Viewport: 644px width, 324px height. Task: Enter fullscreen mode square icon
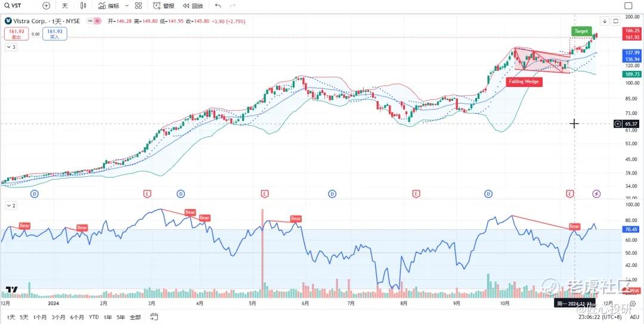click(628, 6)
